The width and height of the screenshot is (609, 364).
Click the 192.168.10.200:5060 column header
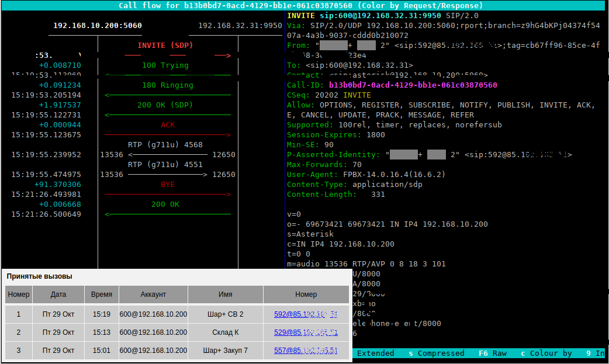pos(97,26)
